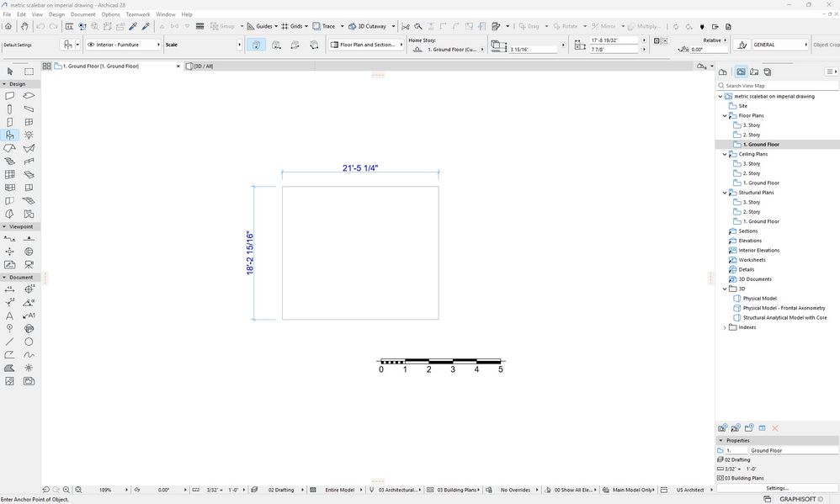Image resolution: width=840 pixels, height=504 pixels.
Task: Select the Window tool
Action: coord(29,122)
